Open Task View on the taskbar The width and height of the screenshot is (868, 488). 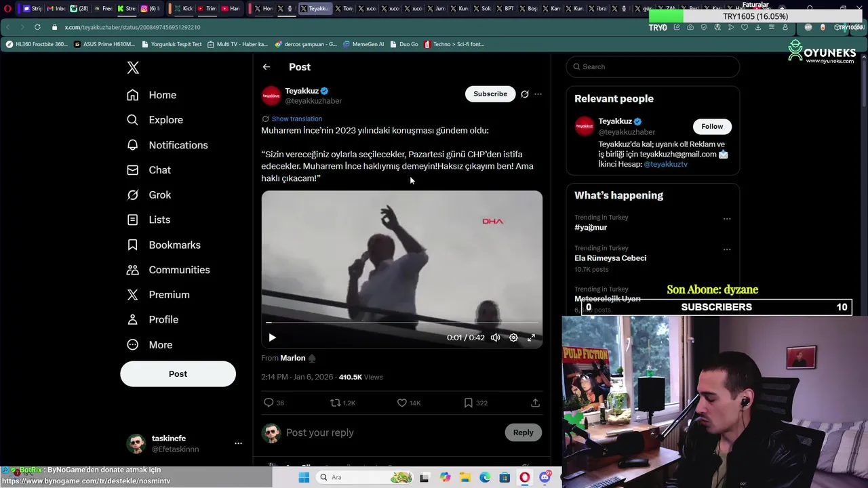pyautogui.click(x=425, y=477)
